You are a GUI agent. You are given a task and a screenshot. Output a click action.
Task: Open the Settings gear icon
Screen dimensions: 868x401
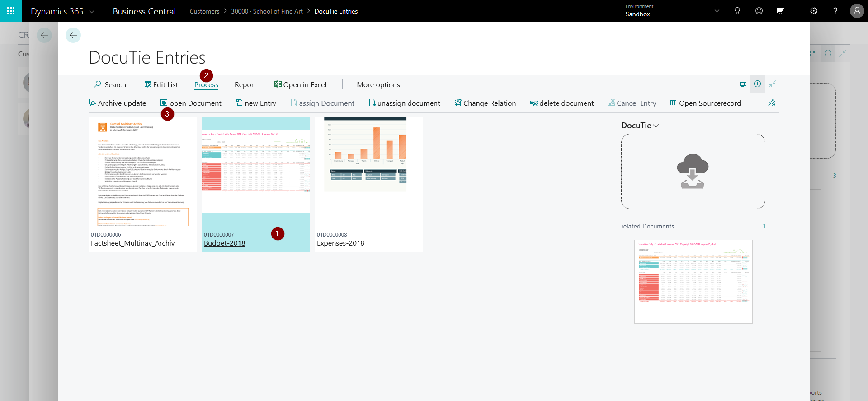pos(814,11)
